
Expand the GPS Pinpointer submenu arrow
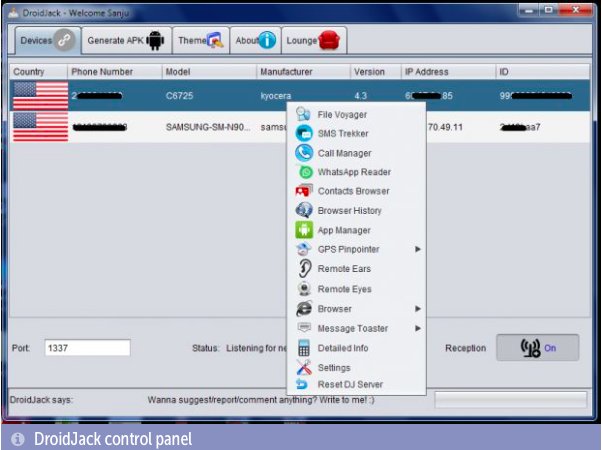(418, 249)
